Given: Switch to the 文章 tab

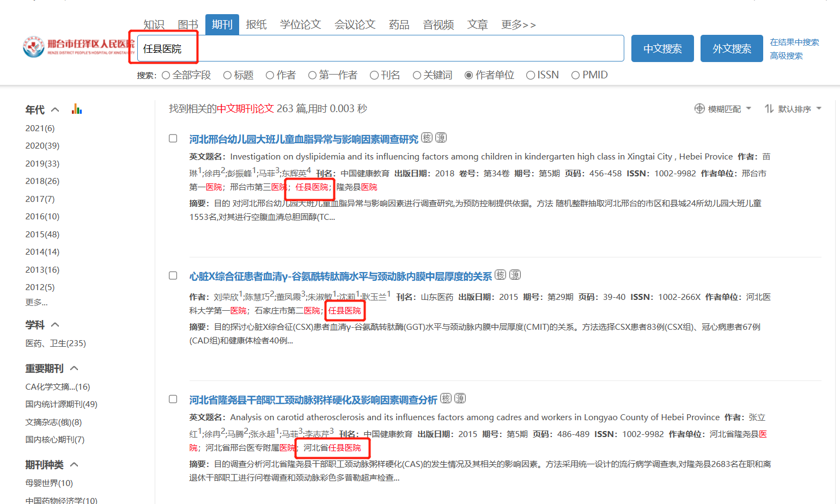Looking at the screenshot, I should coord(478,24).
